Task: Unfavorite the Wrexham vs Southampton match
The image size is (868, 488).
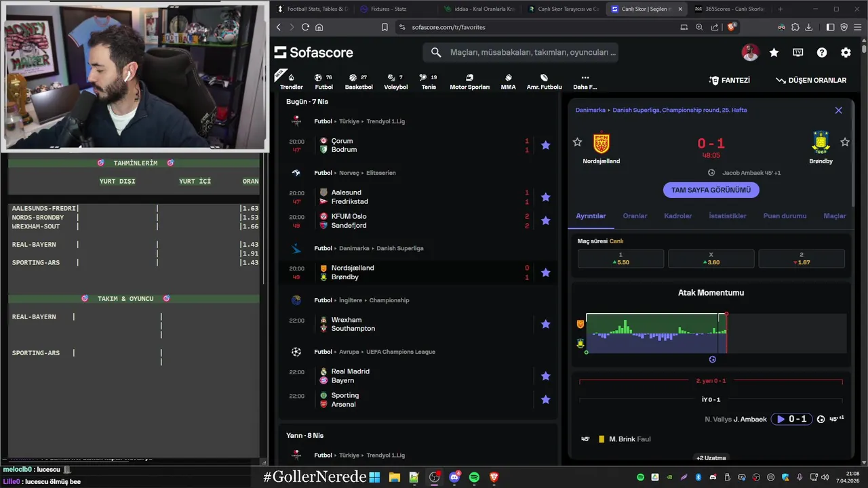Action: coord(545,324)
